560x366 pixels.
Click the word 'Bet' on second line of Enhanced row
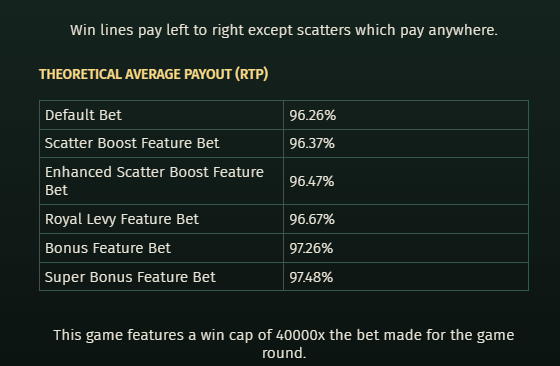pyautogui.click(x=56, y=190)
